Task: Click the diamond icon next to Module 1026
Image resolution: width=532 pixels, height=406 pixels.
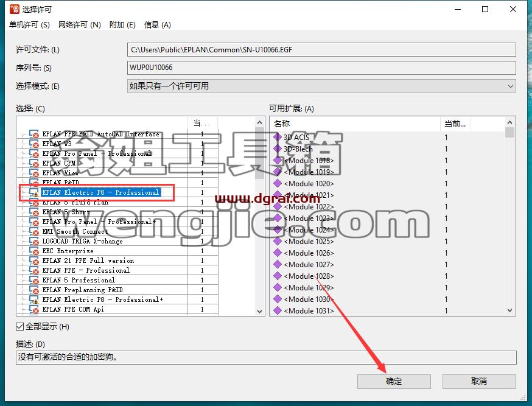Action: [x=278, y=253]
